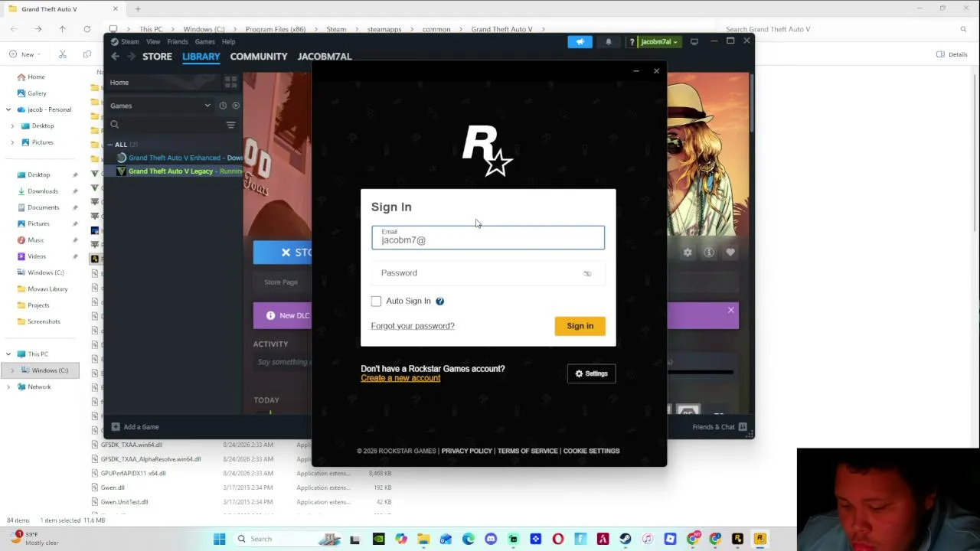Open Steam library advanced filter icon
This screenshot has height=551, width=980.
[x=230, y=125]
